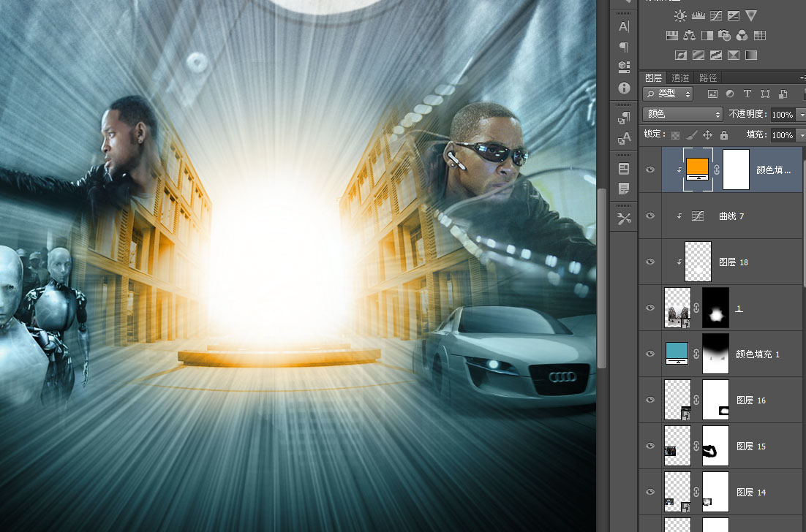Select the layer mask of layer 1

click(715, 308)
